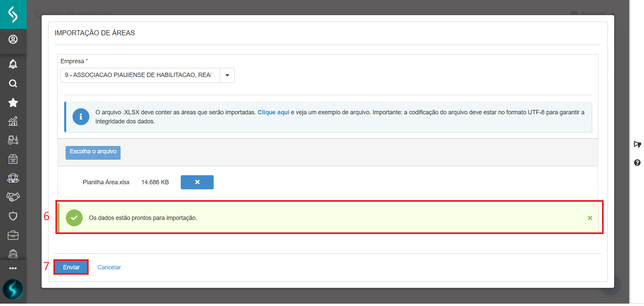Viewport: 644px width, 306px height.
Task: Show more sidebar items with ellipsis
Action: click(13, 268)
